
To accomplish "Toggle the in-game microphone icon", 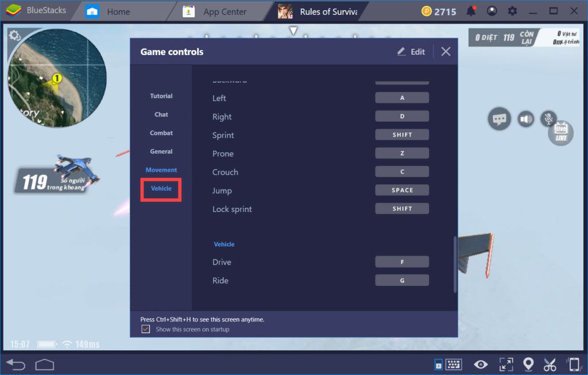I will (548, 119).
